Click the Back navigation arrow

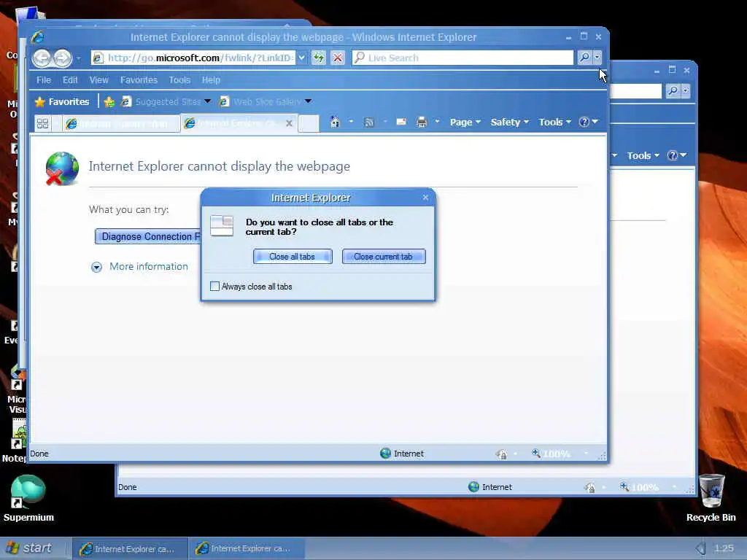[42, 58]
